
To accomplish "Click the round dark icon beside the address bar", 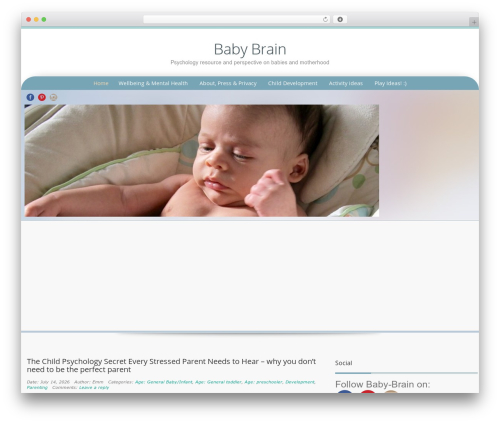I will [x=340, y=19].
